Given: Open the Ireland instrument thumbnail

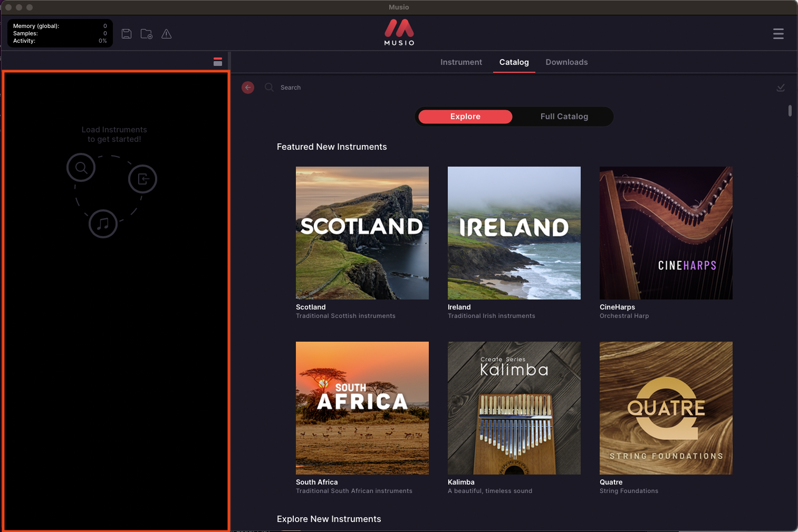Looking at the screenshot, I should pyautogui.click(x=514, y=233).
